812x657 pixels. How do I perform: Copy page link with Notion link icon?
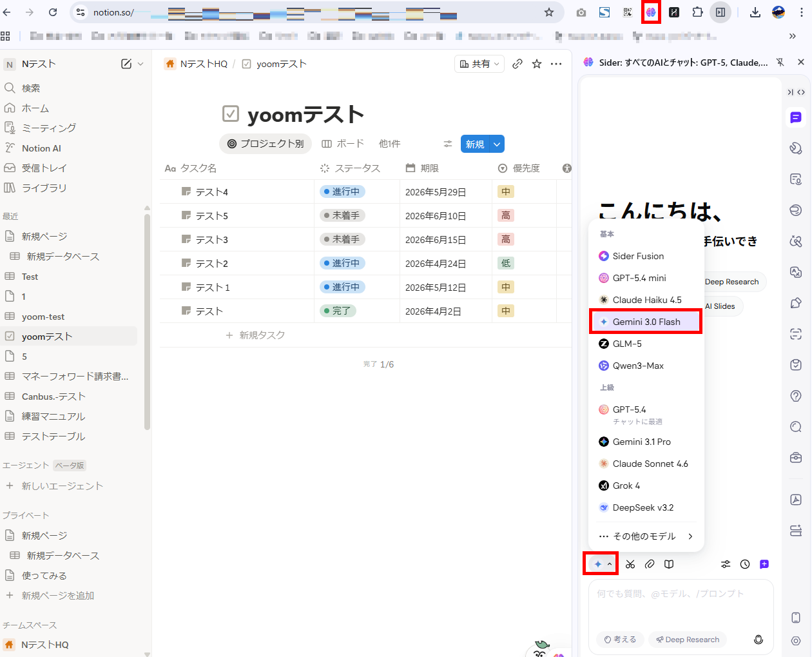click(x=517, y=64)
